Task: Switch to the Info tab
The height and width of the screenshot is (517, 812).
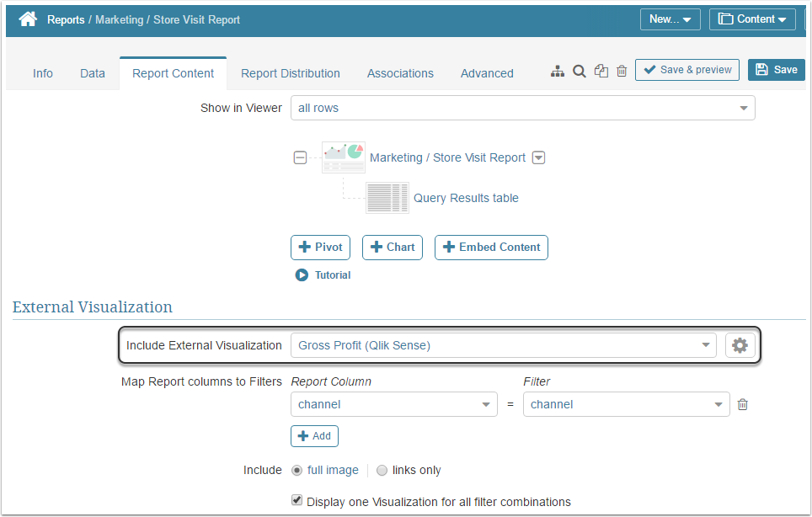Action: point(42,73)
